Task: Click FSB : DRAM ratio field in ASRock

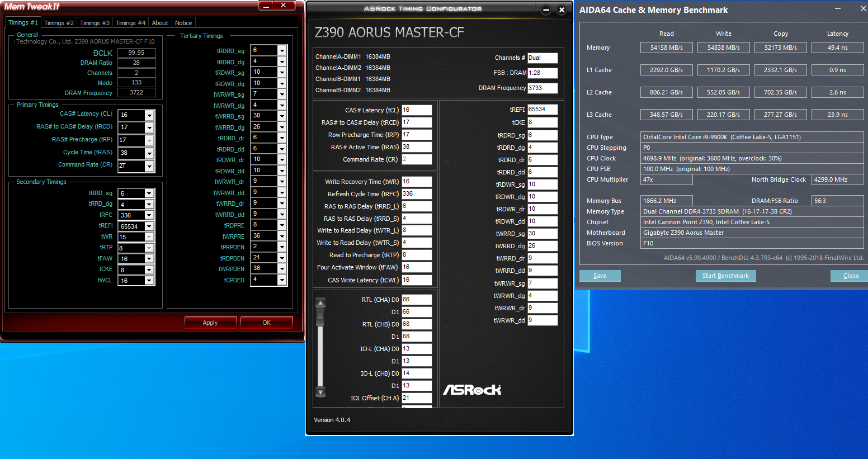Action: pos(542,73)
